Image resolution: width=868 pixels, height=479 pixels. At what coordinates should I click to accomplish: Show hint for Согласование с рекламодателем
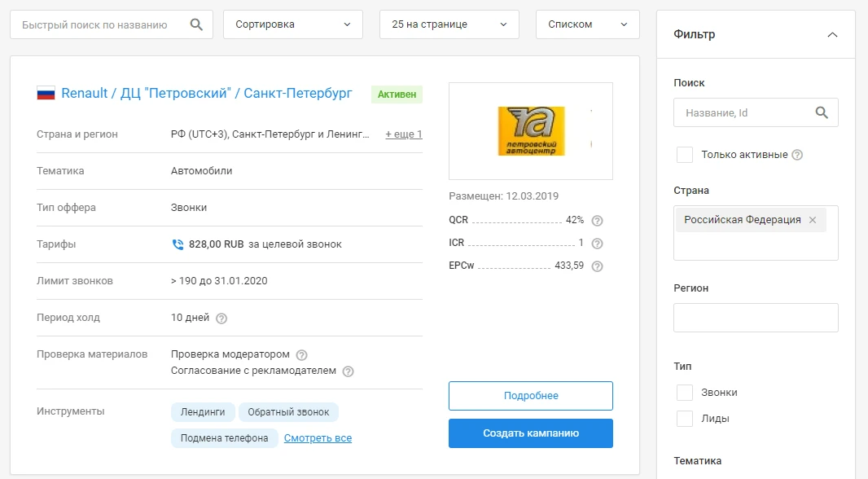[349, 371]
